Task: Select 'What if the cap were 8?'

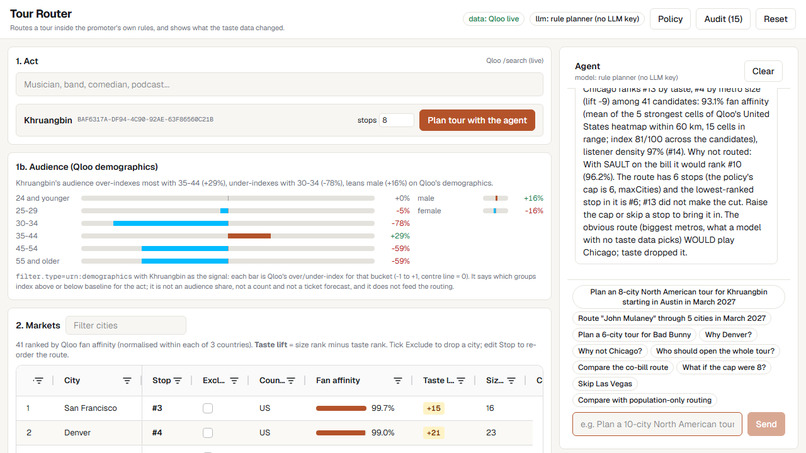Action: (724, 368)
